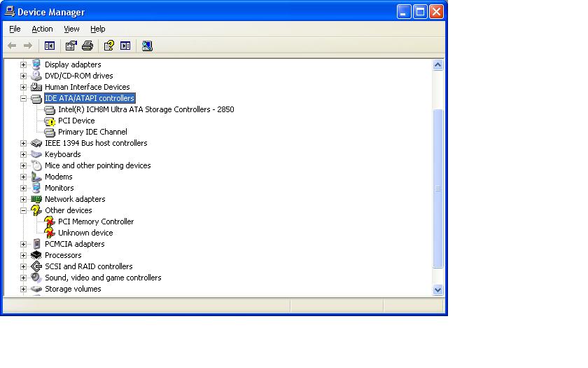Click the Storage volumes icon

tap(36, 289)
